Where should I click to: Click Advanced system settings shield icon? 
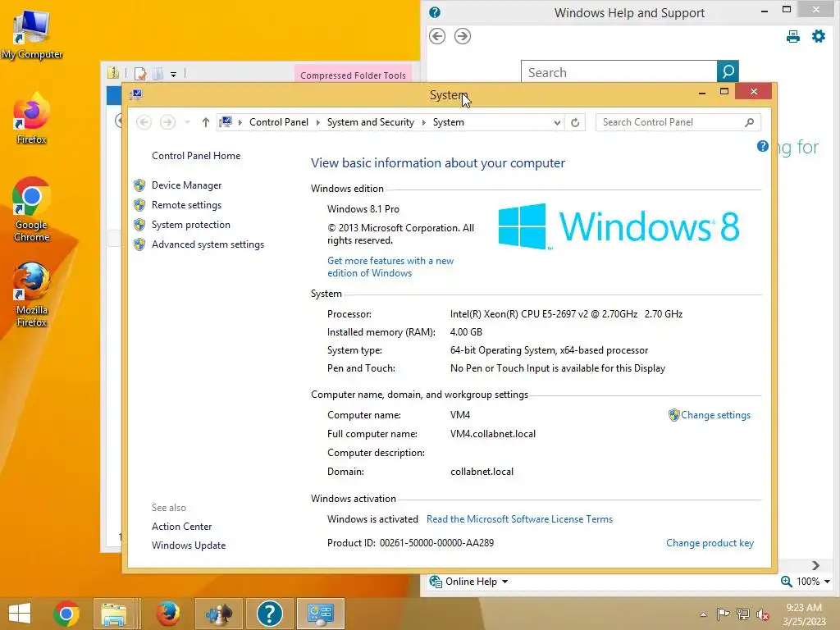(x=139, y=244)
